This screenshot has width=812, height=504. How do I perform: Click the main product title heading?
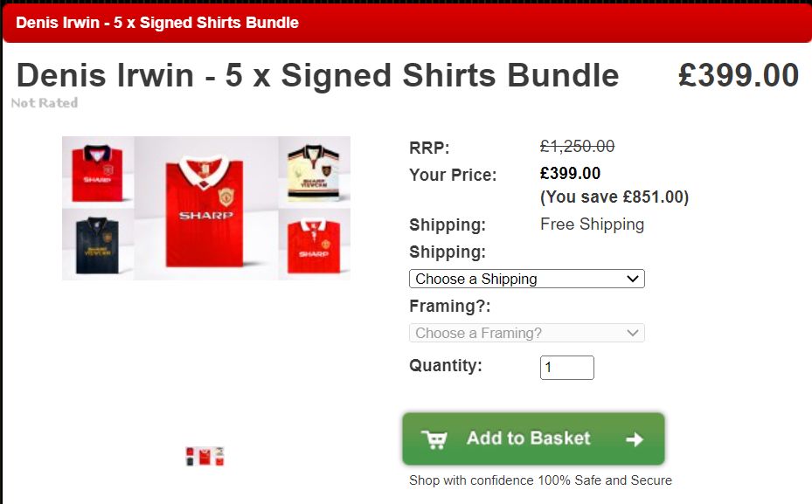pyautogui.click(x=317, y=75)
